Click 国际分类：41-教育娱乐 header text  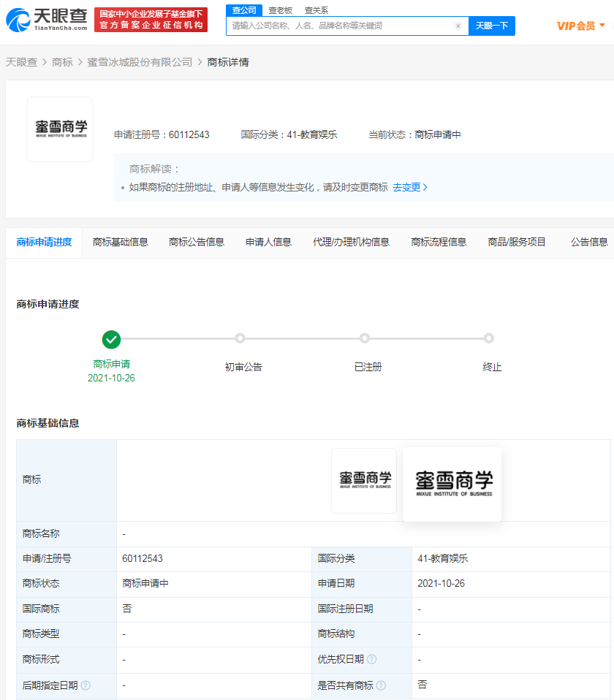[x=289, y=135]
